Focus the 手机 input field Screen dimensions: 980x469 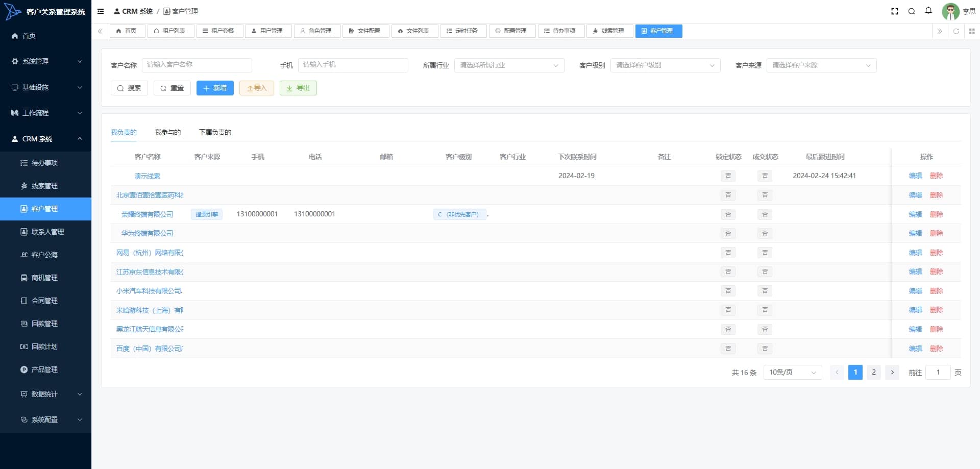click(x=353, y=65)
